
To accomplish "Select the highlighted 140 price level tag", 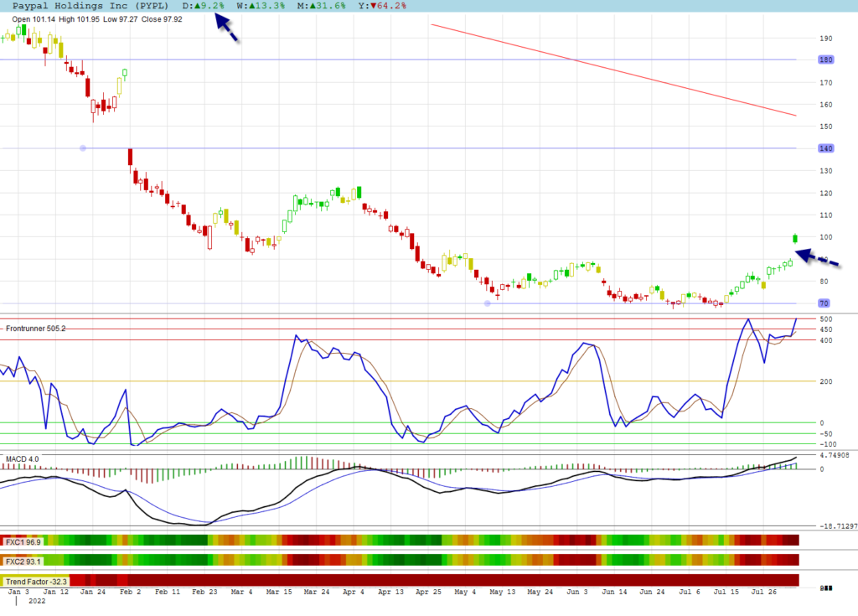I will pyautogui.click(x=825, y=148).
